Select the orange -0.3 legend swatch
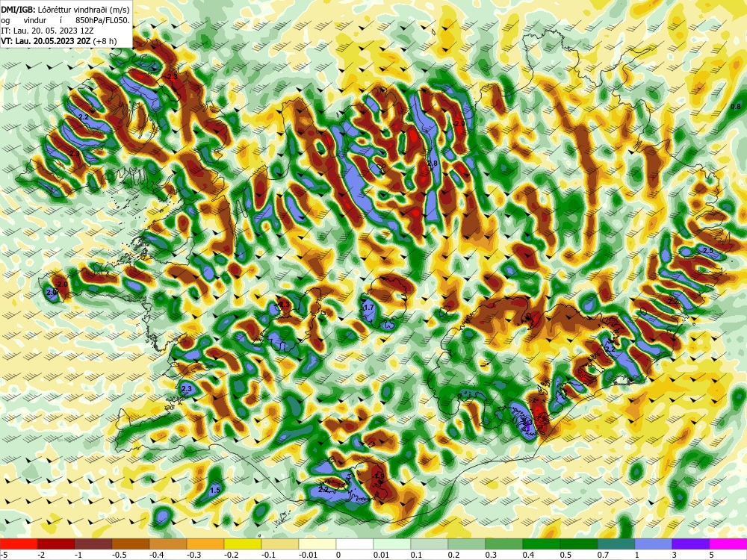The image size is (747, 560). [205, 544]
